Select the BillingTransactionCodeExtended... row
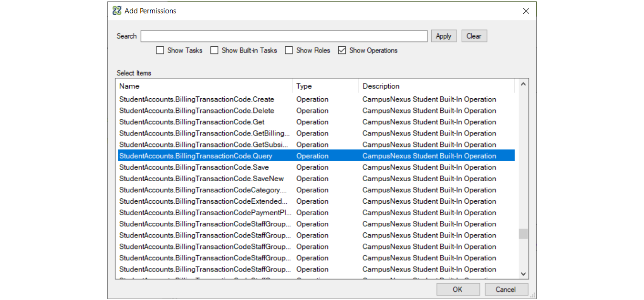The image size is (644, 300). click(x=316, y=201)
